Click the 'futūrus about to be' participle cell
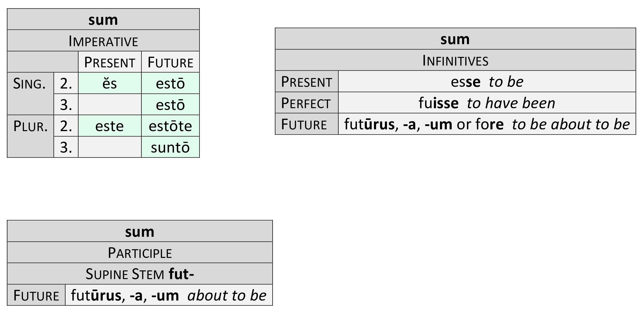644x313 pixels. 169,295
